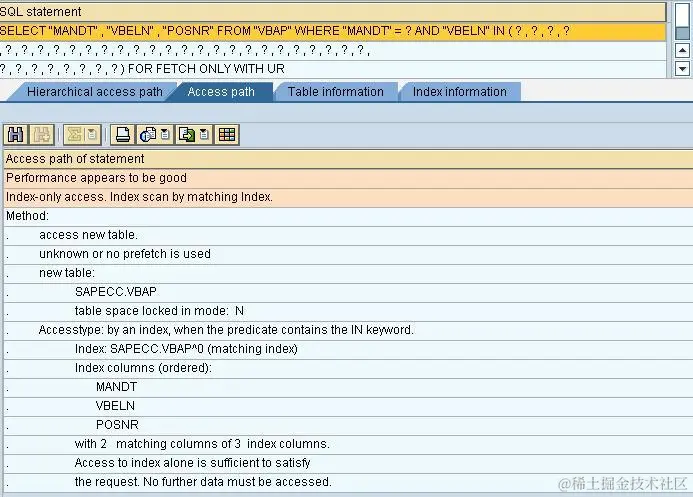
Task: Select 'unknown or no prefetch is used' row
Action: click(x=348, y=254)
